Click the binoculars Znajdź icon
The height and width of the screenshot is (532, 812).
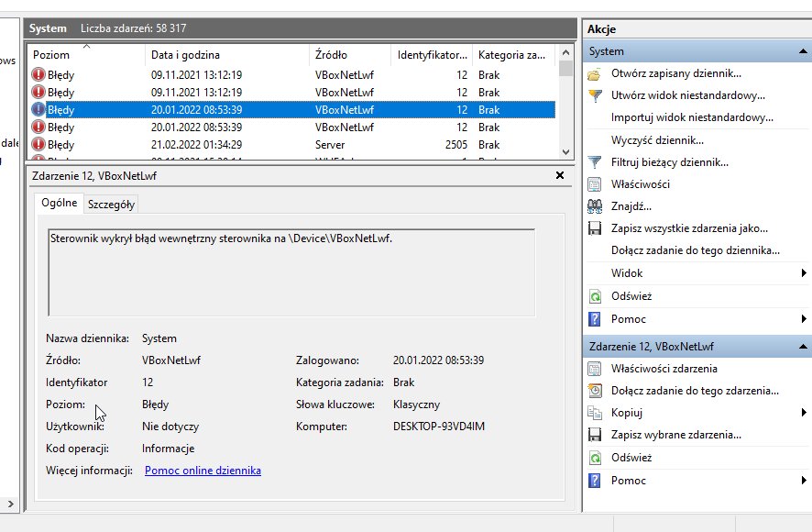coord(595,207)
